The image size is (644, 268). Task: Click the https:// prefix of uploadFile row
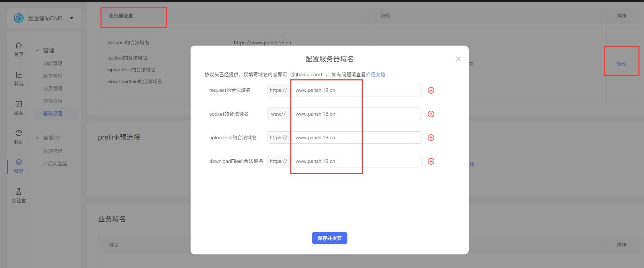279,137
